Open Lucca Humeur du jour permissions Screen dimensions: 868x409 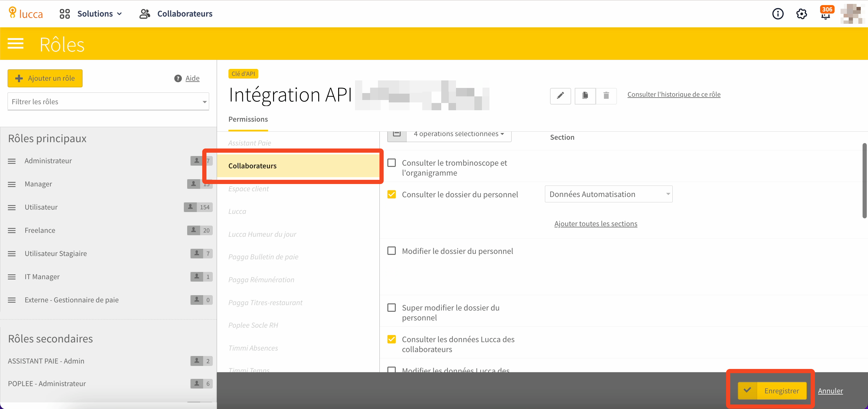coord(262,234)
